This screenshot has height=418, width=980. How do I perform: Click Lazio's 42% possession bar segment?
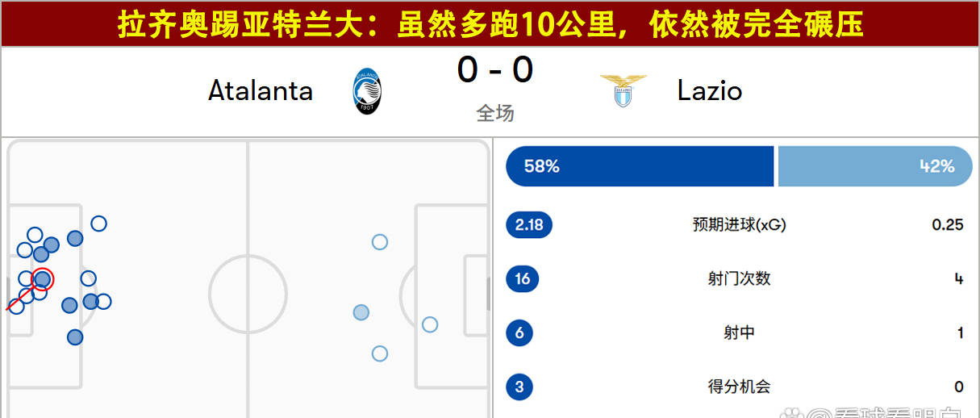coord(874,166)
